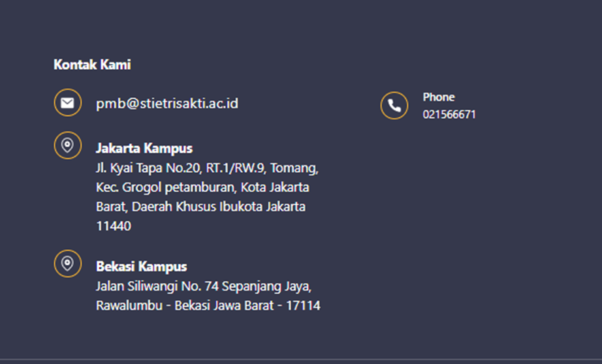Click the Barat, Daerah Khusus Ibukota Jakarta line
This screenshot has width=602, height=364.
click(x=201, y=207)
